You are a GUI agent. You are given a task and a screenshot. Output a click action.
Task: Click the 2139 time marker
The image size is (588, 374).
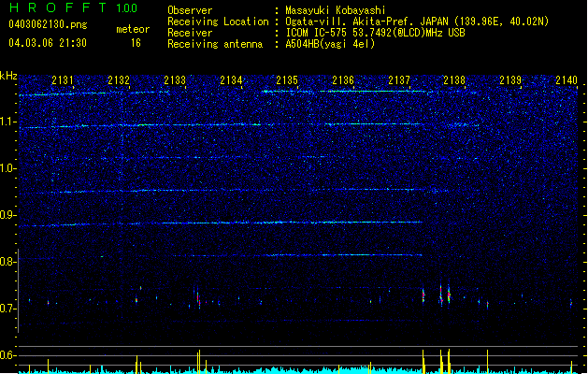pyautogui.click(x=510, y=80)
